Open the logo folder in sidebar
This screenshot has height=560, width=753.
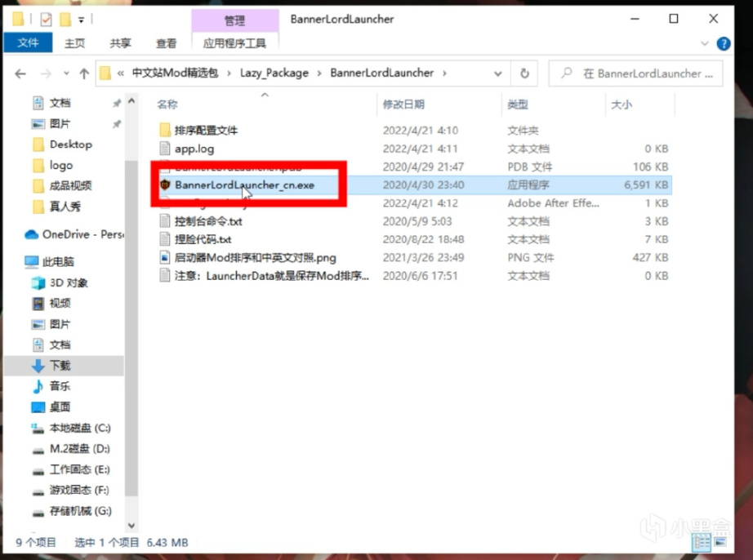61,165
